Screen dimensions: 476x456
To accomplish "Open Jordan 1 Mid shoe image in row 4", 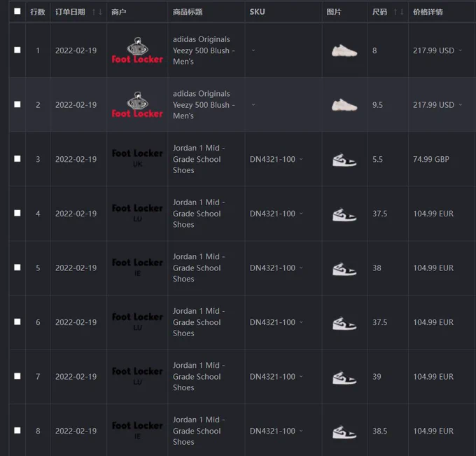I will pos(344,214).
